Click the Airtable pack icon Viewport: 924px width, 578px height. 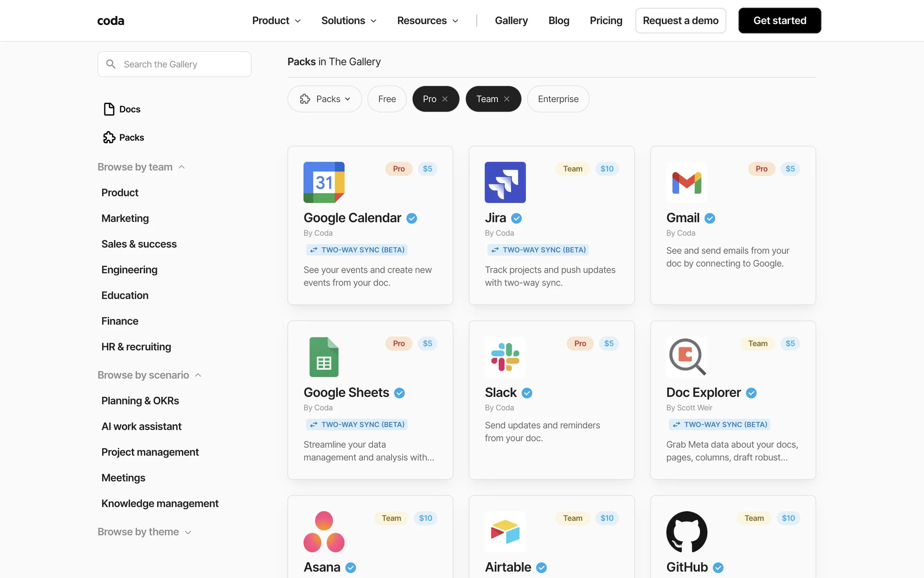505,532
